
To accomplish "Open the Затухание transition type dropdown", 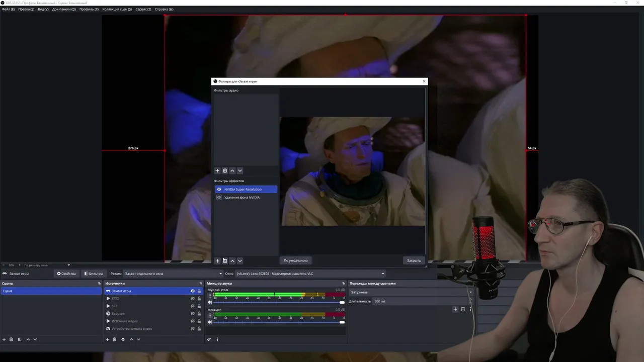I will click(412, 292).
